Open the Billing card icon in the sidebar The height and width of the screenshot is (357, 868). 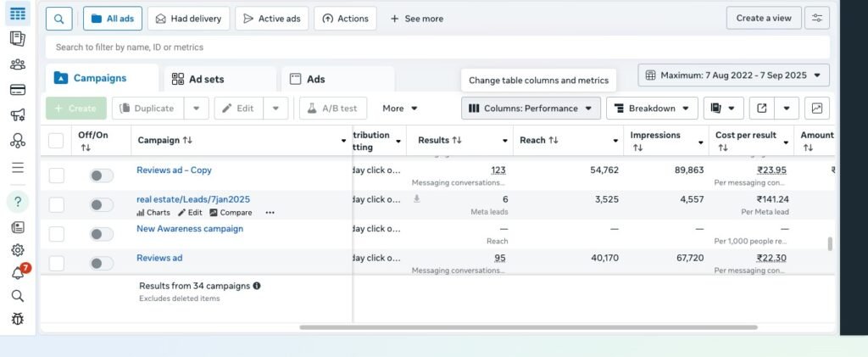tap(17, 90)
